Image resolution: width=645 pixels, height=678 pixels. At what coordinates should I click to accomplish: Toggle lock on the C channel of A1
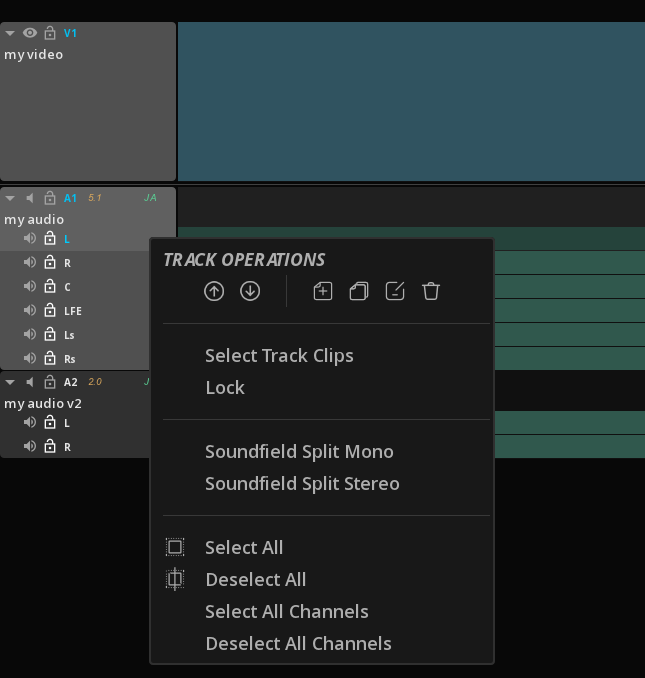tap(49, 287)
